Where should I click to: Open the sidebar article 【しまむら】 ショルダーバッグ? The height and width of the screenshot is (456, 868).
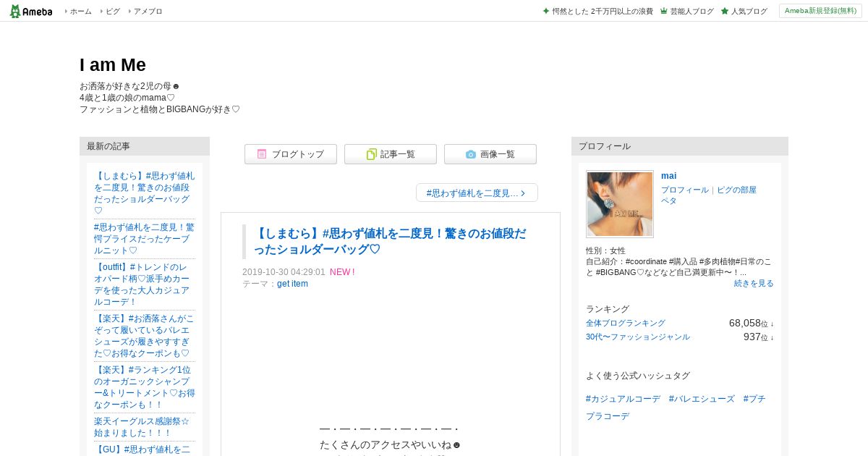click(145, 193)
